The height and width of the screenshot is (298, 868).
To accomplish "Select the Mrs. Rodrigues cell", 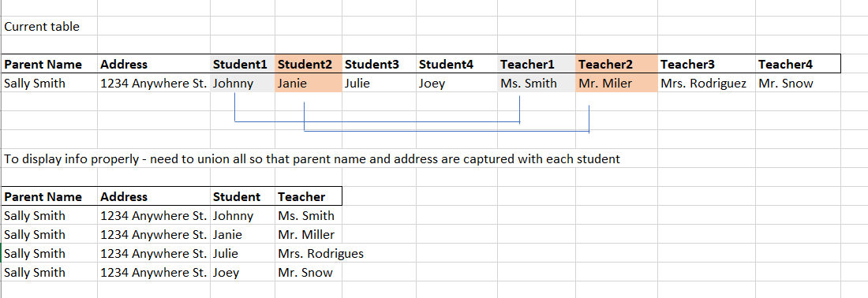I will (320, 253).
